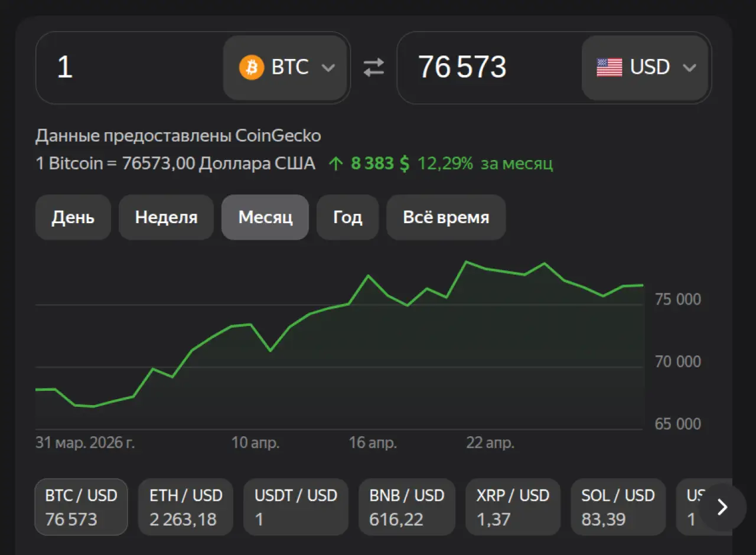Click the 8 383 $ change value
This screenshot has width=756, height=555.
click(380, 164)
